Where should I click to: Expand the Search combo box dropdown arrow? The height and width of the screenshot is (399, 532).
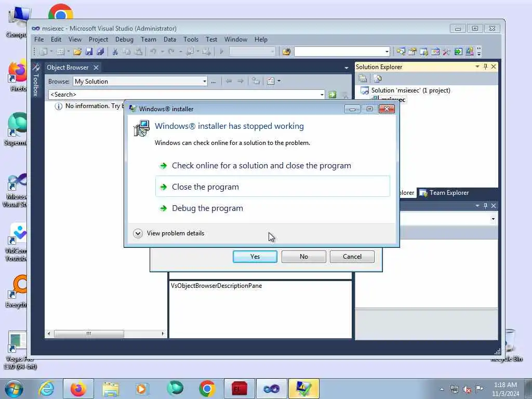click(x=322, y=95)
